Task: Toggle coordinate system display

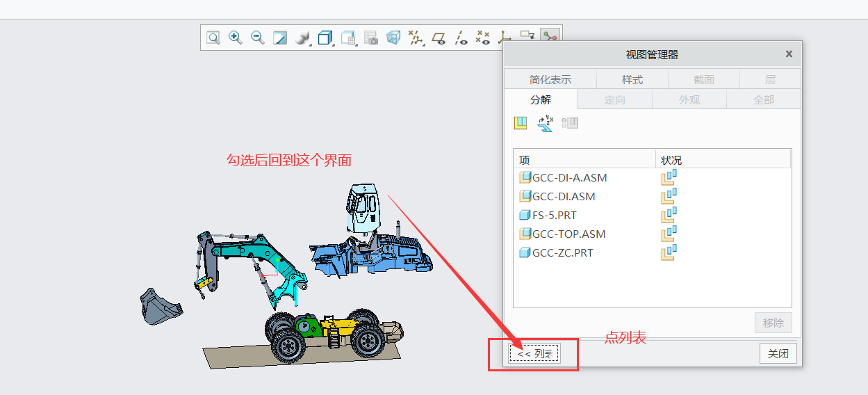Action: pyautogui.click(x=505, y=38)
